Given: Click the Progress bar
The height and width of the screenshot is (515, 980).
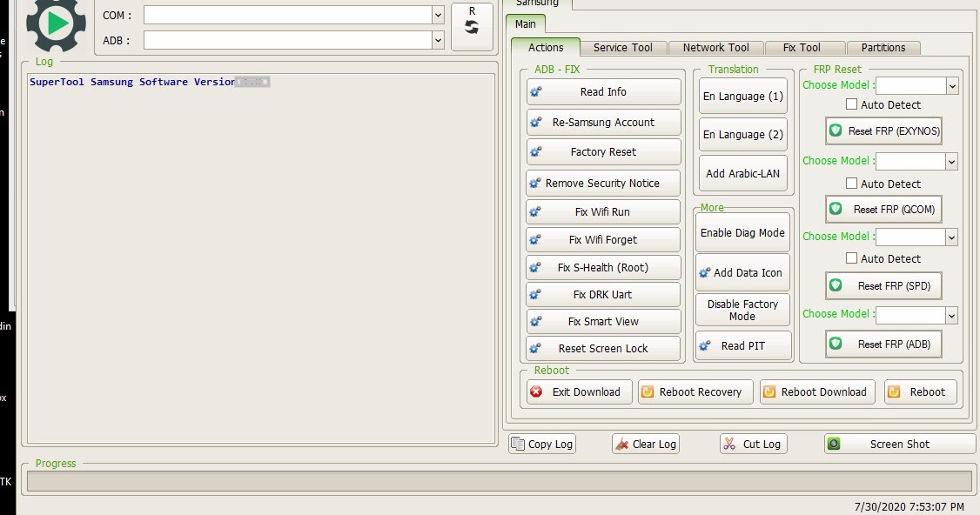Looking at the screenshot, I should pyautogui.click(x=500, y=480).
